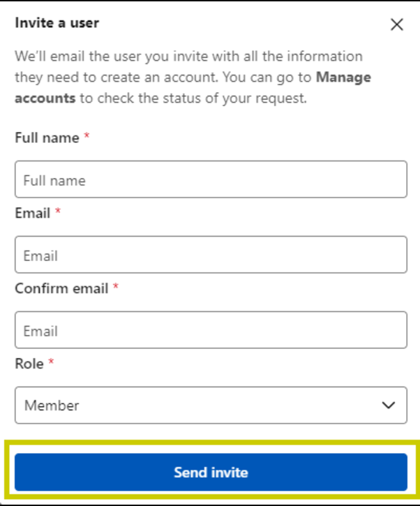Click the Full name label
This screenshot has height=506, width=420.
click(x=47, y=137)
